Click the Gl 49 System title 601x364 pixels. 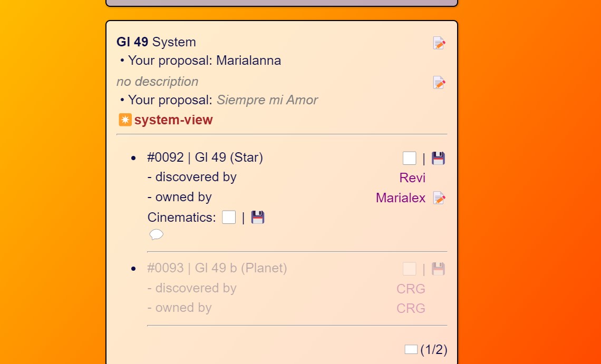click(156, 42)
